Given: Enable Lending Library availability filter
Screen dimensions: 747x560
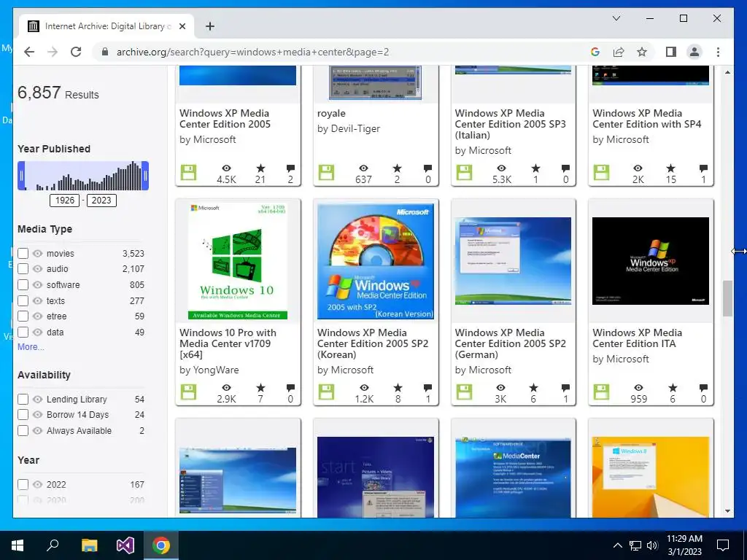Looking at the screenshot, I should pos(23,399).
